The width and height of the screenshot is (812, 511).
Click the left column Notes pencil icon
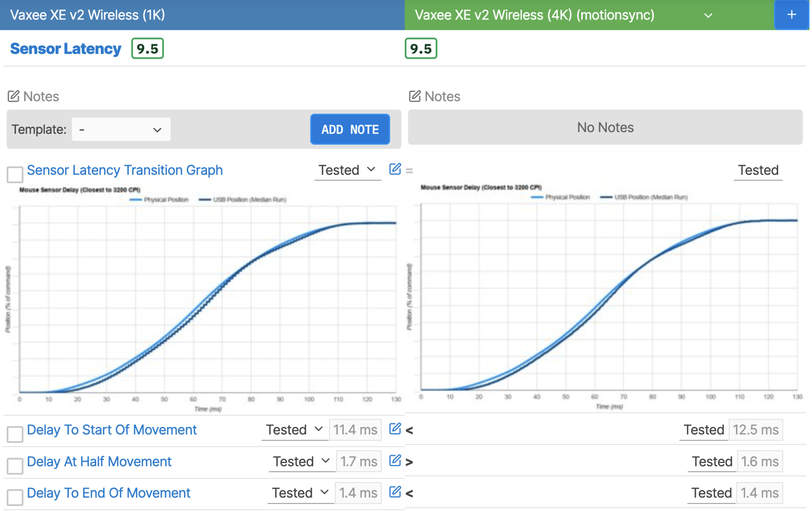click(14, 96)
